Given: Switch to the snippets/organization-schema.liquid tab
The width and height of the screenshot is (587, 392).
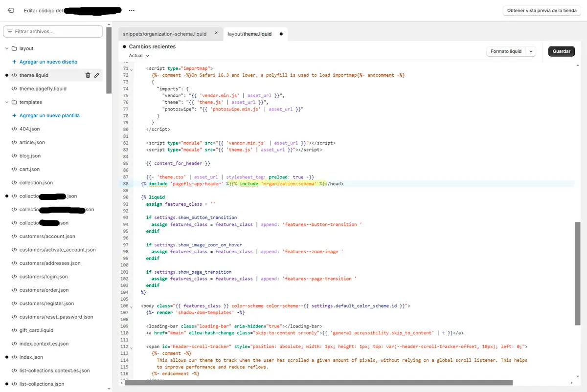Looking at the screenshot, I should pos(164,34).
